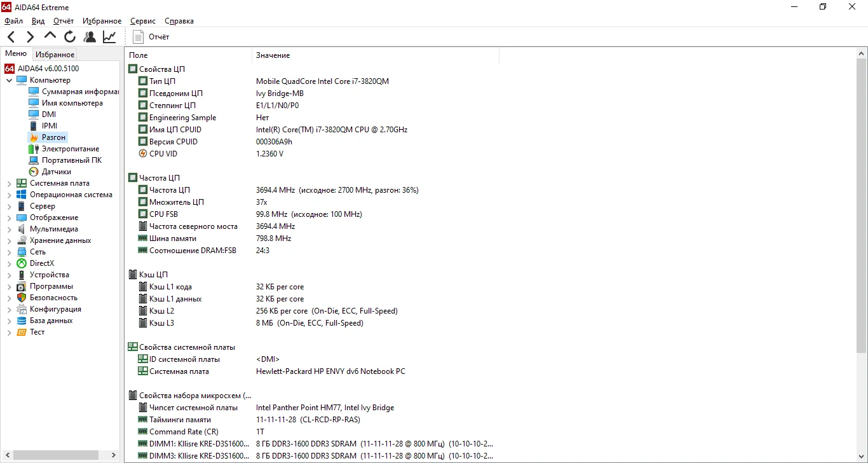Collapse the Компьютер tree node

pos(9,80)
